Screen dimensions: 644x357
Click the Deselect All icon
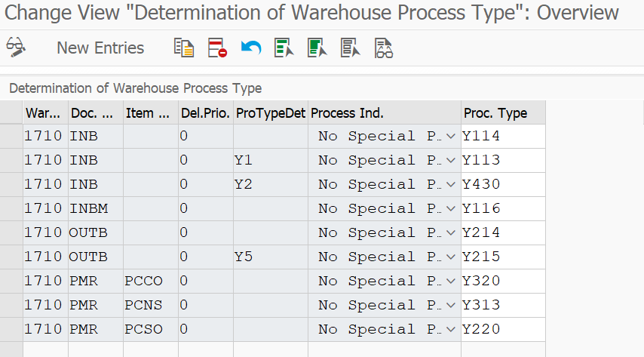coord(351,48)
